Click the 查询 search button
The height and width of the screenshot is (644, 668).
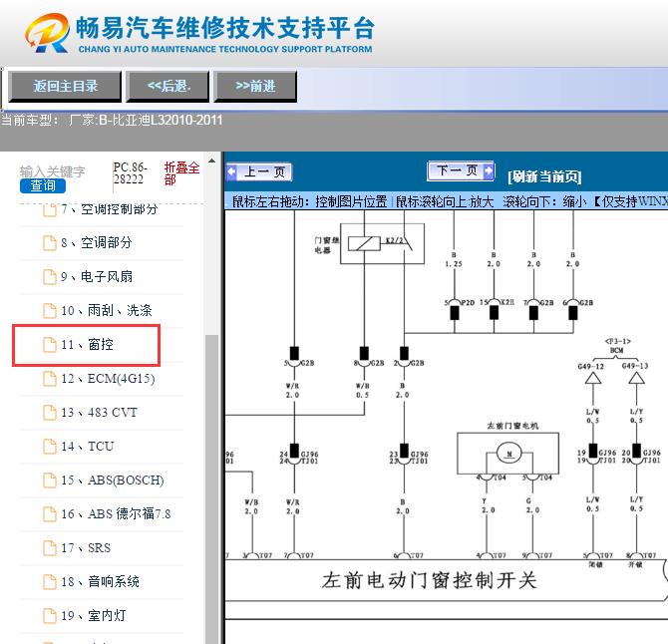click(x=43, y=185)
